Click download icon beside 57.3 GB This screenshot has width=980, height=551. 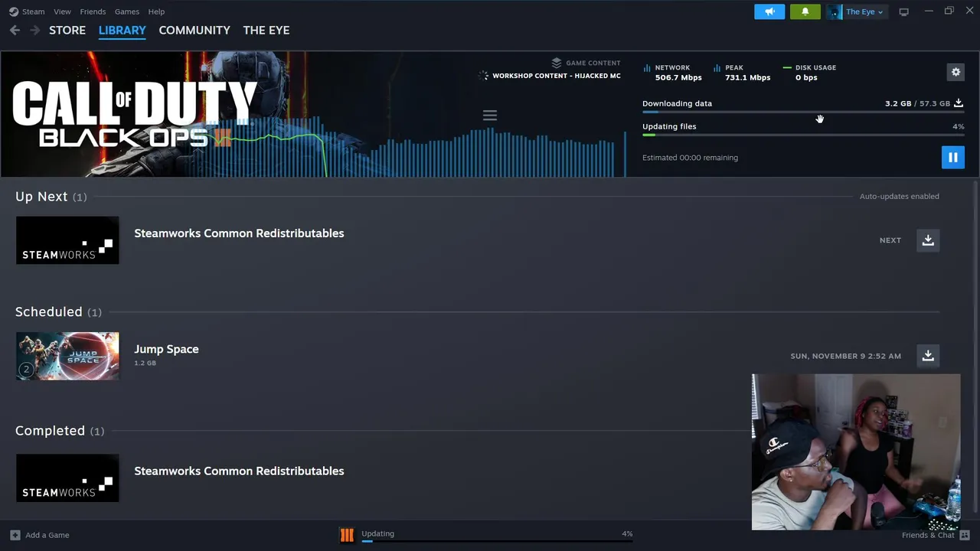point(959,103)
